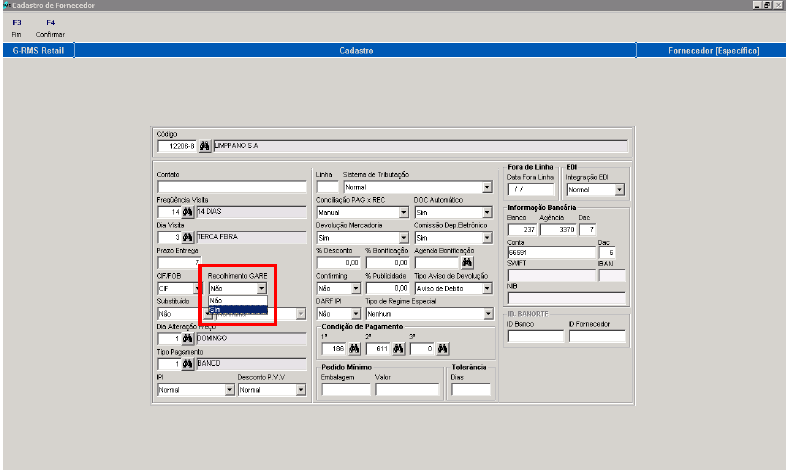Click the ID Banco field
This screenshot has height=473, width=789.
coord(535,336)
